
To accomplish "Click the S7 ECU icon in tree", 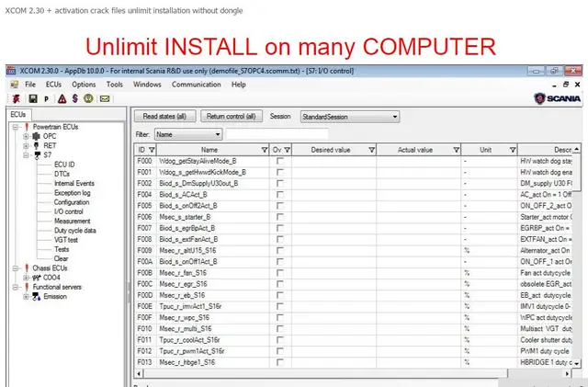I will point(37,155).
